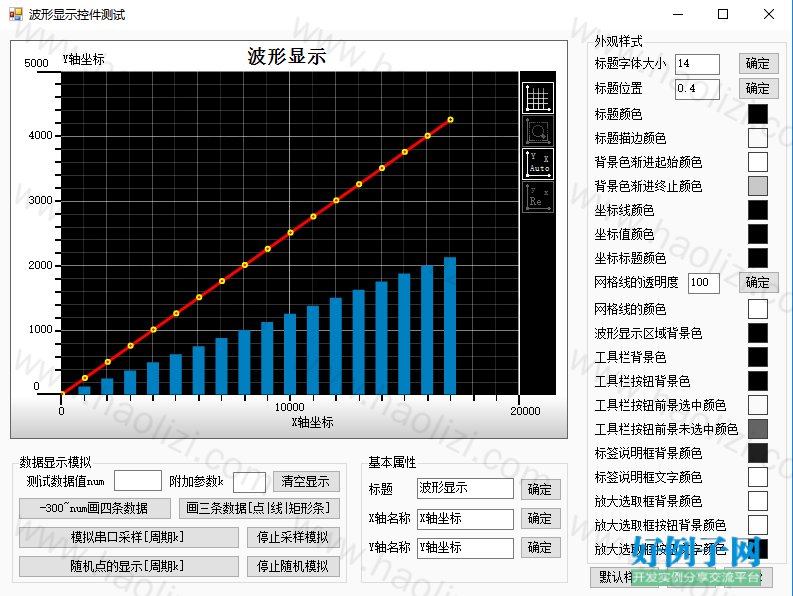Click the X轴坐标 label below chart
This screenshot has width=793, height=596.
tap(313, 422)
